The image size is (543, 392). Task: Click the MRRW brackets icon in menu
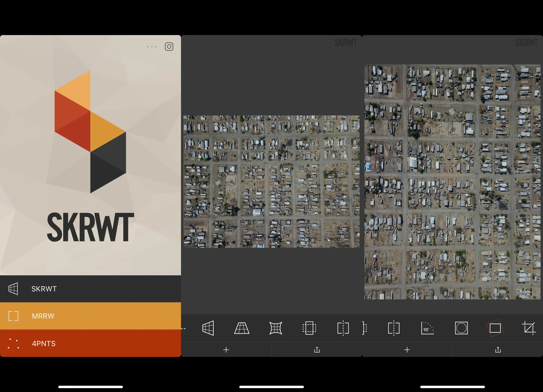click(x=13, y=316)
